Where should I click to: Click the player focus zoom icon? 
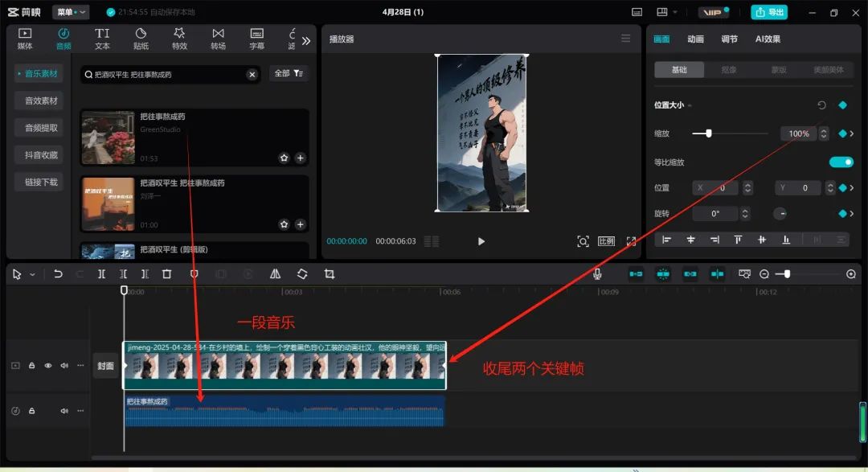click(583, 241)
